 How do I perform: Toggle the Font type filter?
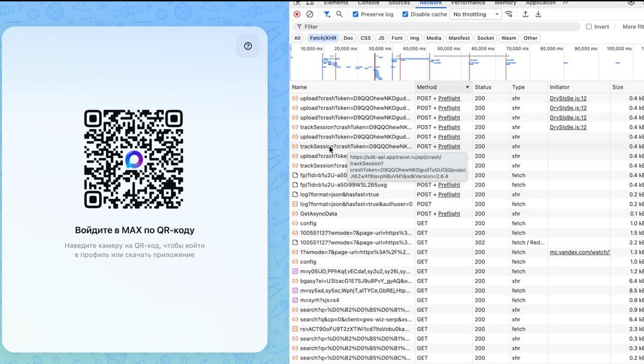397,38
